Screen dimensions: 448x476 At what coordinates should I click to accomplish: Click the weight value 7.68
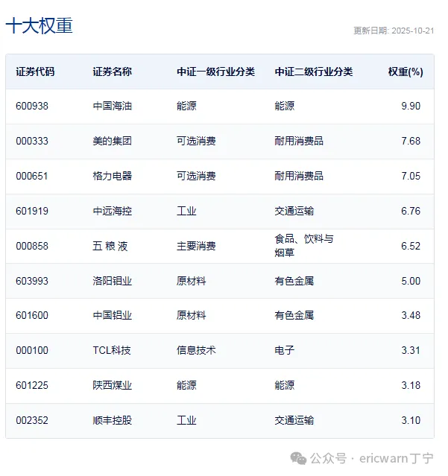click(x=411, y=141)
